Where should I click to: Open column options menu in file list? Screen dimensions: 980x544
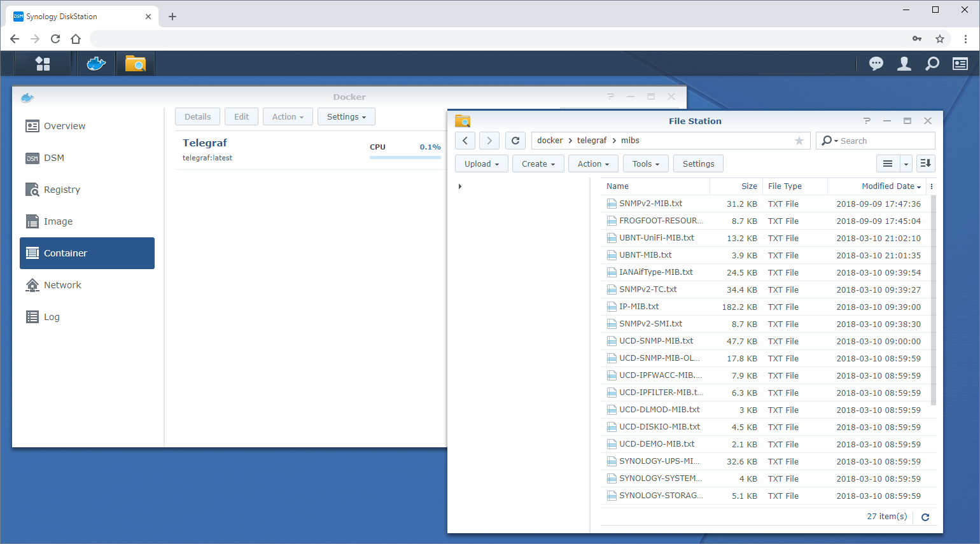932,186
